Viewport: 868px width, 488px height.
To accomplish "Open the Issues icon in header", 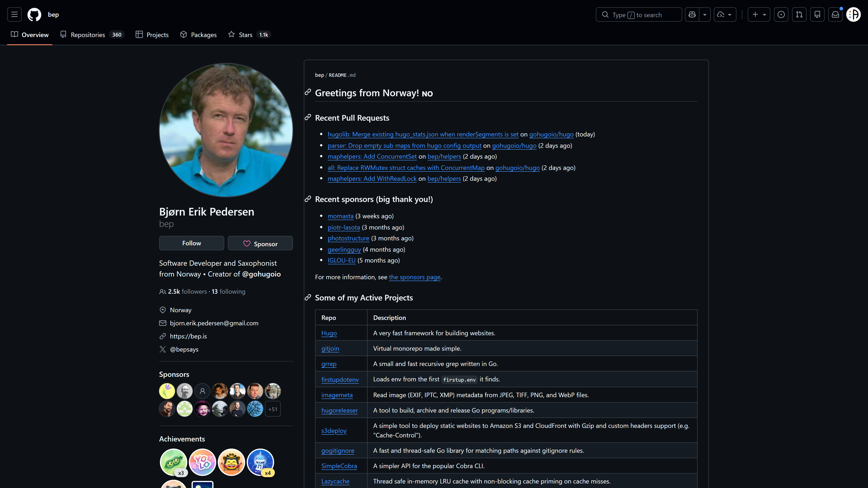I will pos(781,14).
